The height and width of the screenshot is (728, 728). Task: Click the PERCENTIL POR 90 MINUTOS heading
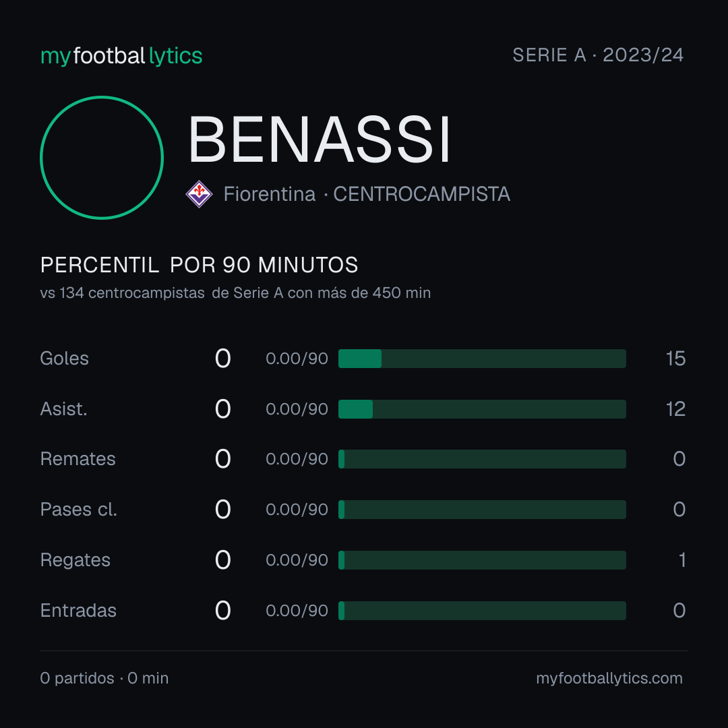(199, 265)
